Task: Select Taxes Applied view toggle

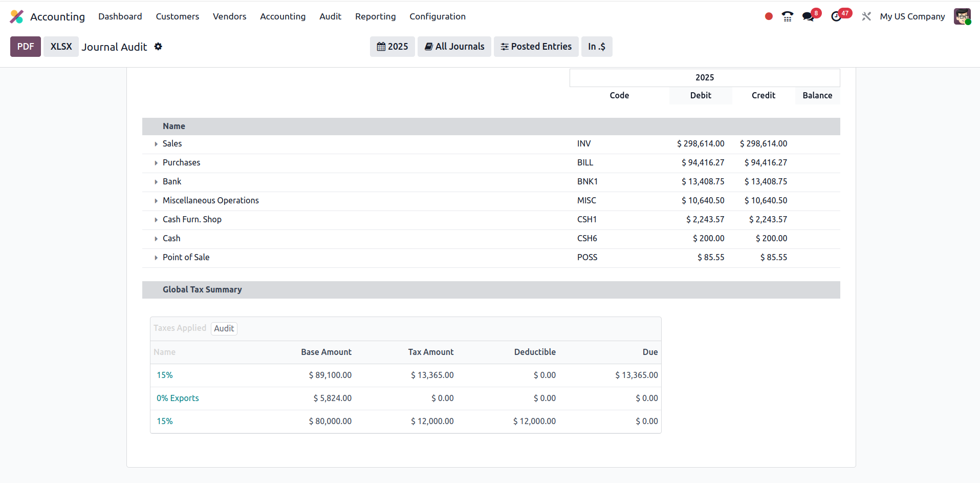Action: point(180,328)
